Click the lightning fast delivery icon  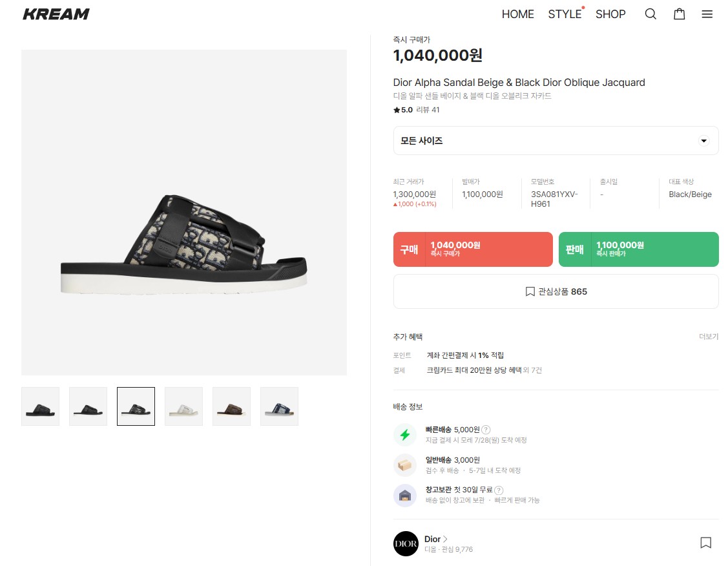(405, 435)
